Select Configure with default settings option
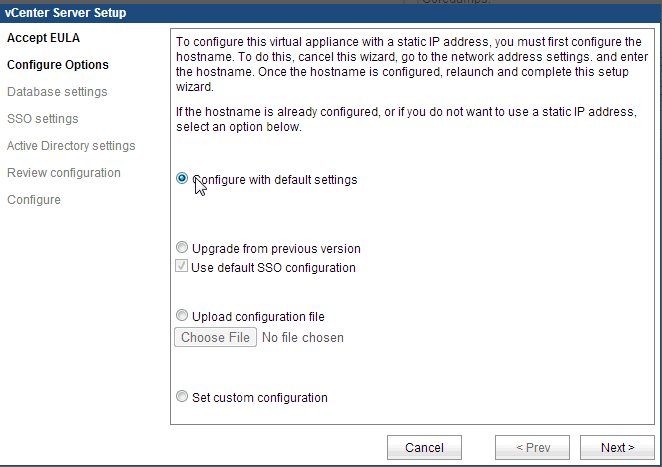Viewport: 662px width, 467px height. (182, 179)
